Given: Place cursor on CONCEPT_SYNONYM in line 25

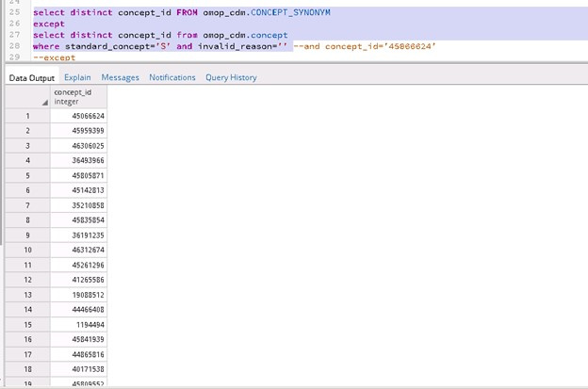Looking at the screenshot, I should point(290,12).
